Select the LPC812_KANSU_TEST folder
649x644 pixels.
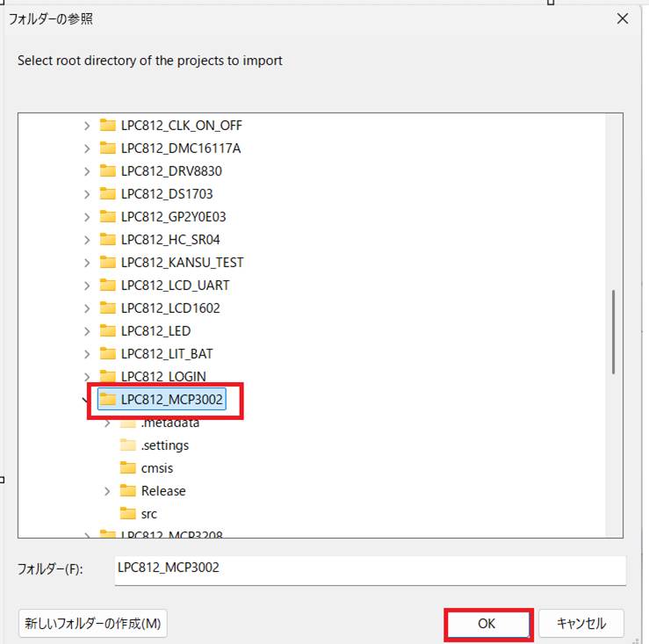pos(182,263)
